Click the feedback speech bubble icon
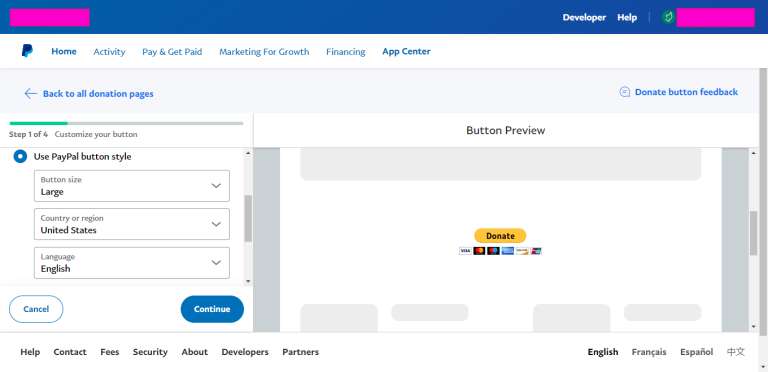Viewport: 768px width, 372px height. tap(624, 92)
